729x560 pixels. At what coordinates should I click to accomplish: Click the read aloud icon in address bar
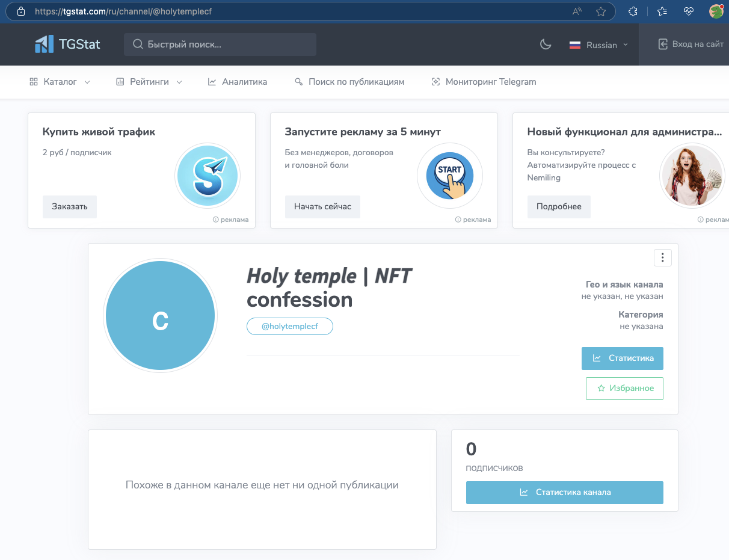[x=577, y=11]
